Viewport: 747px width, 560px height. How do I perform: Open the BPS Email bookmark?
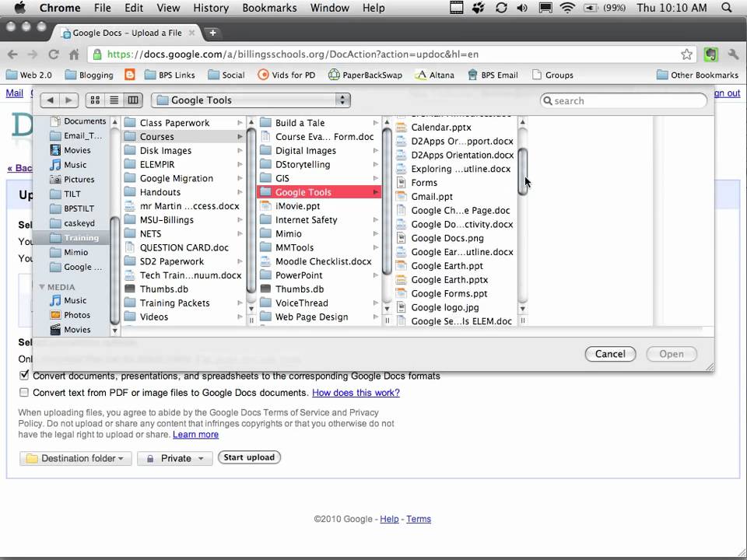493,75
